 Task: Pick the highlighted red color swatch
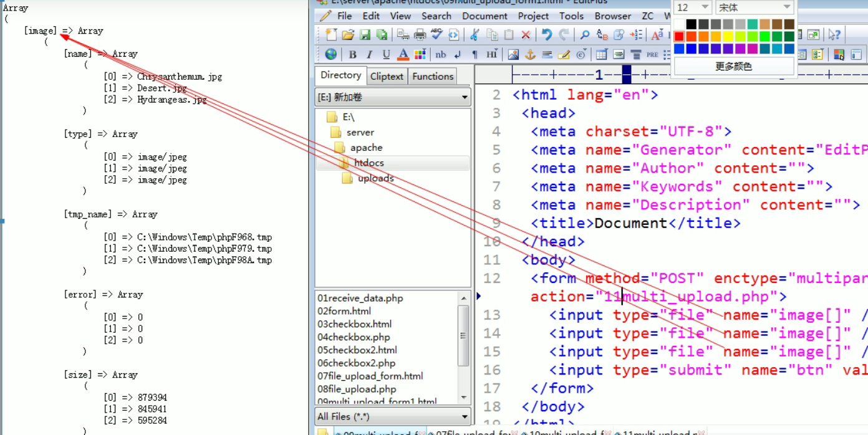tap(679, 36)
